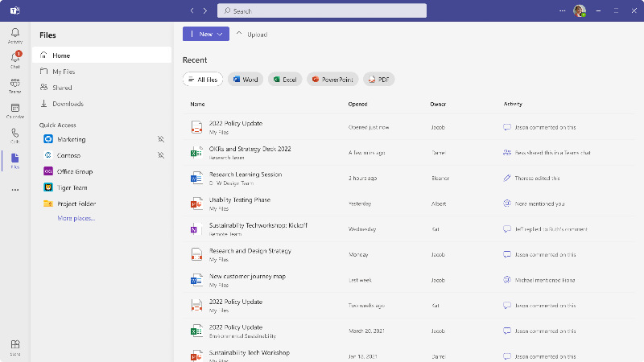Toggle pin for Contoso quick access
Screen dimensions: 644x362
click(x=160, y=154)
